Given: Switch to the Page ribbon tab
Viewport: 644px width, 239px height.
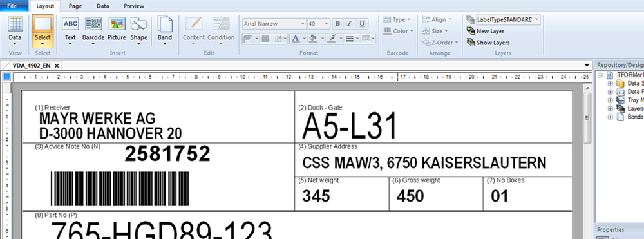Looking at the screenshot, I should point(75,6).
